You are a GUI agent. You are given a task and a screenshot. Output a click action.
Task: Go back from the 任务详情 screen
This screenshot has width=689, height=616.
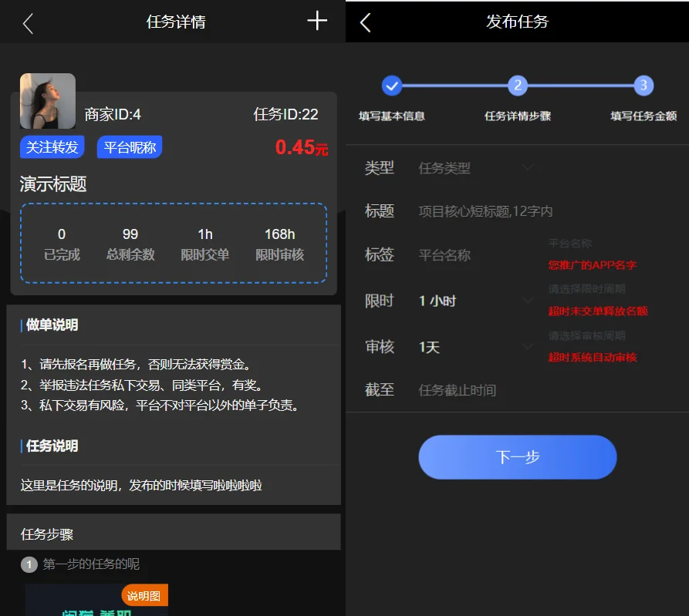click(x=29, y=23)
